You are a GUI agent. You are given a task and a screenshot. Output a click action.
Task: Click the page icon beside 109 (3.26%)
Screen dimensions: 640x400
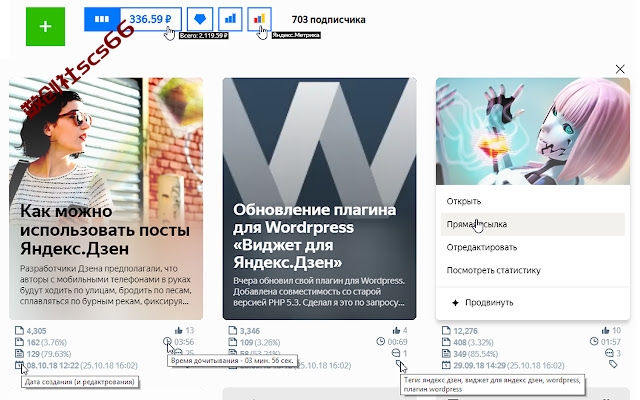pyautogui.click(x=232, y=342)
